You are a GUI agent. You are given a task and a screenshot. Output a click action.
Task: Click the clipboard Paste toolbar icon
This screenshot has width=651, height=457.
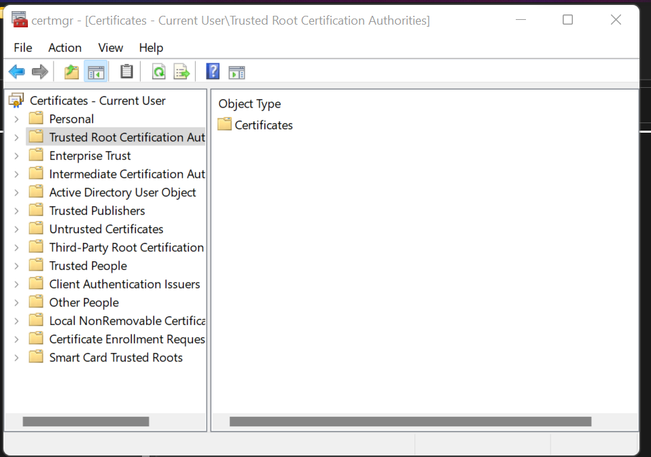127,71
